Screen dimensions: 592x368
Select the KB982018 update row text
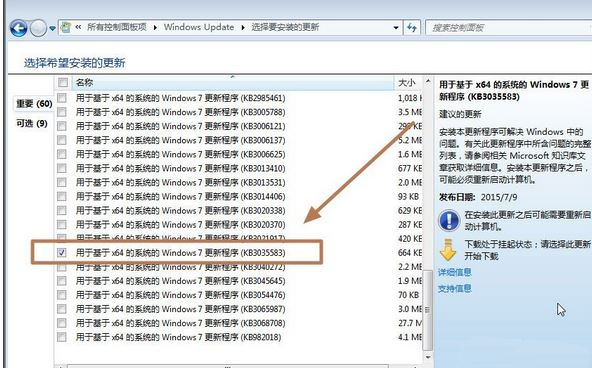178,337
